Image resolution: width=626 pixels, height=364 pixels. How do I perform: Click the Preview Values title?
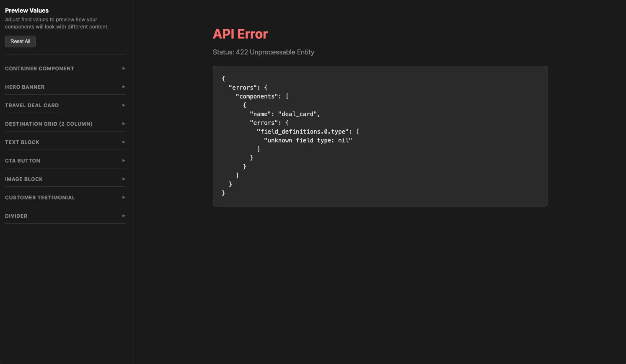(x=26, y=10)
